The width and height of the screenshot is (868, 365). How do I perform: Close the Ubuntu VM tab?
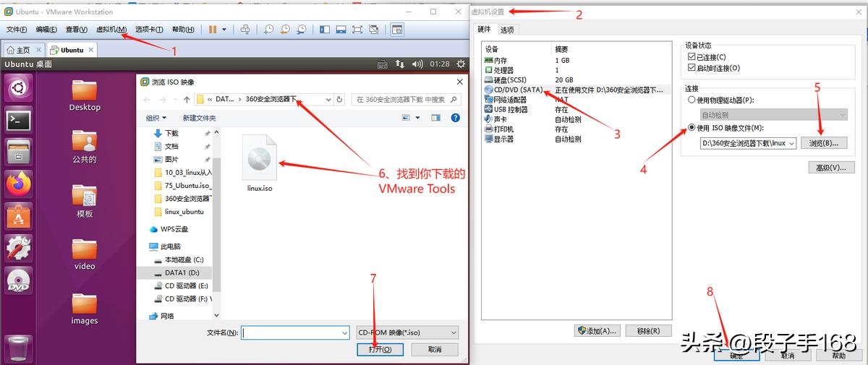(90, 50)
